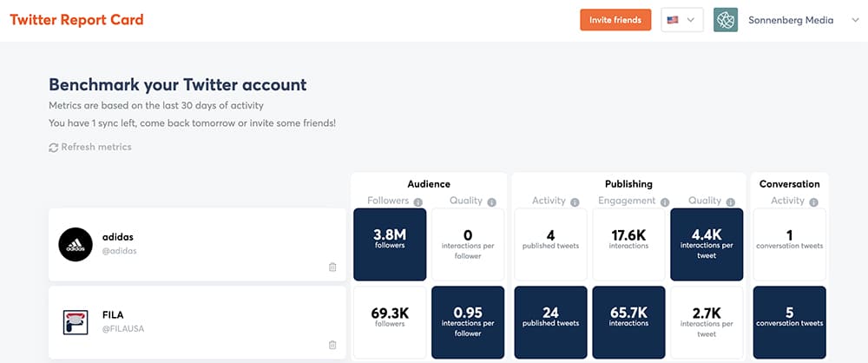Click the @adidas handle link

click(x=122, y=251)
